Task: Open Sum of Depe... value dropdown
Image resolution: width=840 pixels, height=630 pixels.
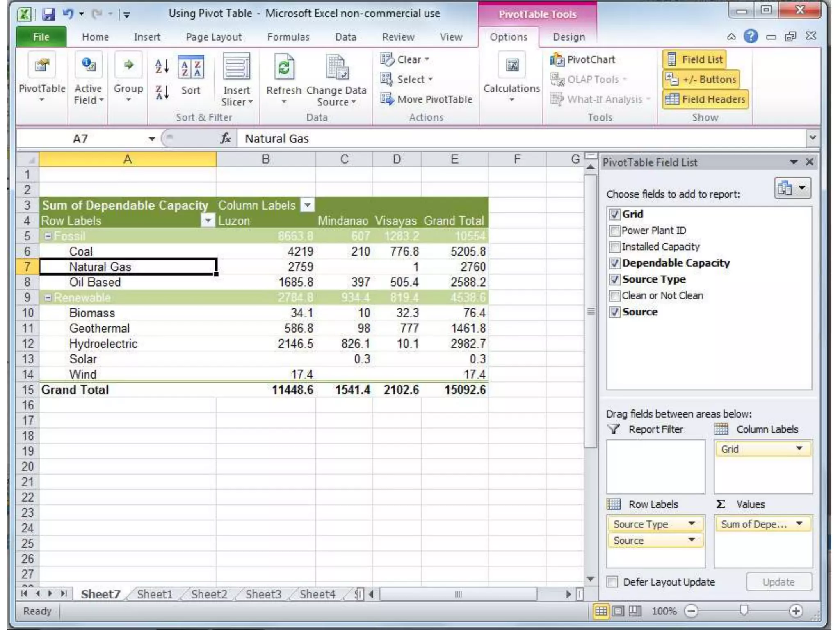Action: tap(799, 524)
